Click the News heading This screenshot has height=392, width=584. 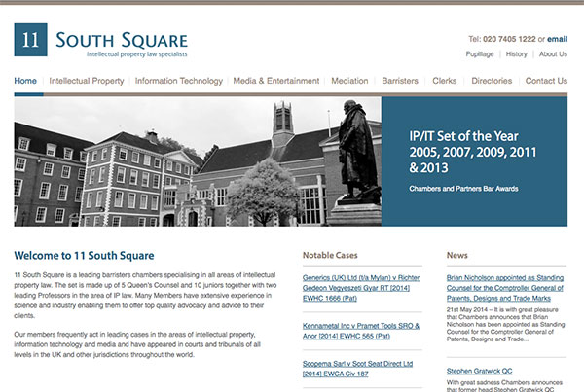(457, 256)
